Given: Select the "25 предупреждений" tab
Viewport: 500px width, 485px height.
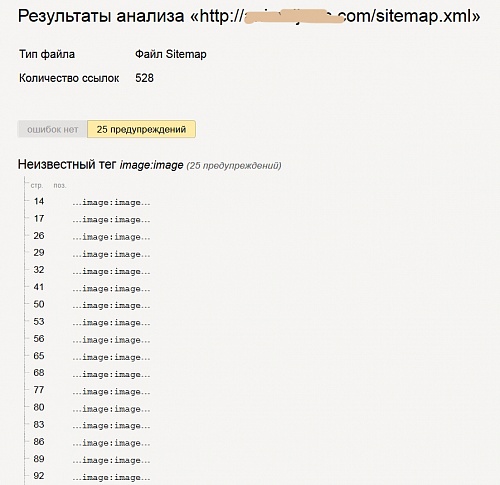Looking at the screenshot, I should point(141,129).
